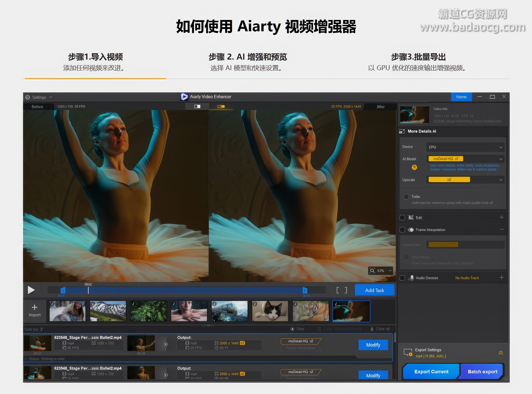Open the Settings gear icon
The width and height of the screenshot is (532, 394).
pyautogui.click(x=28, y=97)
